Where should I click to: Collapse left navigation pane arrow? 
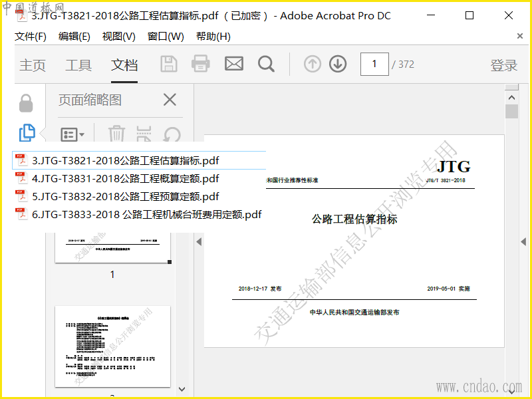coord(199,241)
